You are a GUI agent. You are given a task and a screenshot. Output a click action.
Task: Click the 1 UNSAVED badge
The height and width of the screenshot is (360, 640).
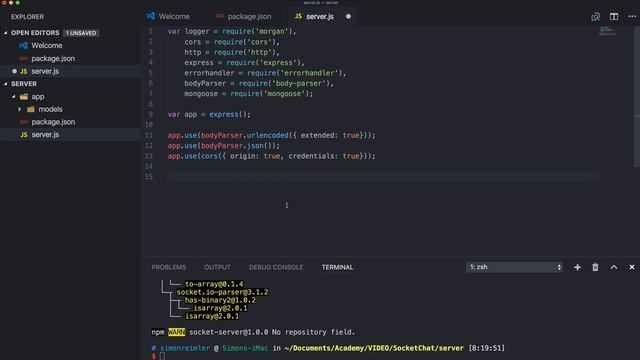[x=81, y=33]
